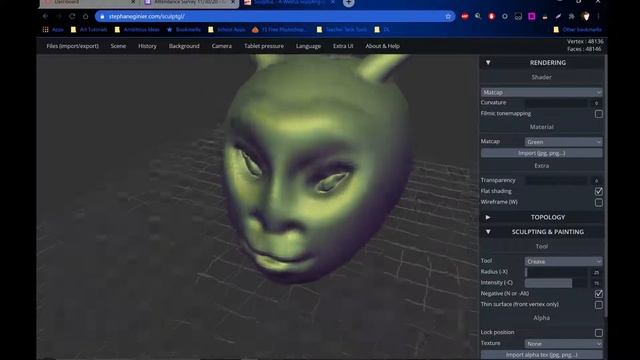640x360 pixels.
Task: Open the Tablet pressure menu
Action: coord(264,46)
